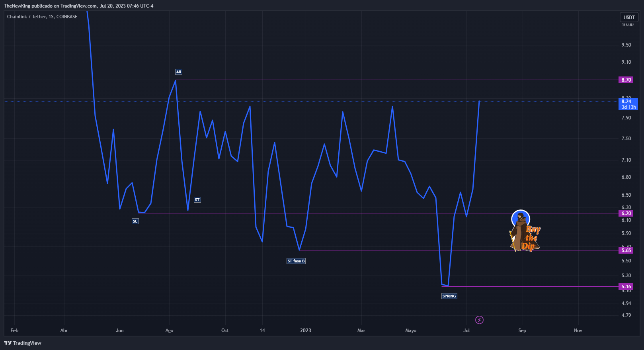Click the TradingView text link at bottom

tap(27, 343)
